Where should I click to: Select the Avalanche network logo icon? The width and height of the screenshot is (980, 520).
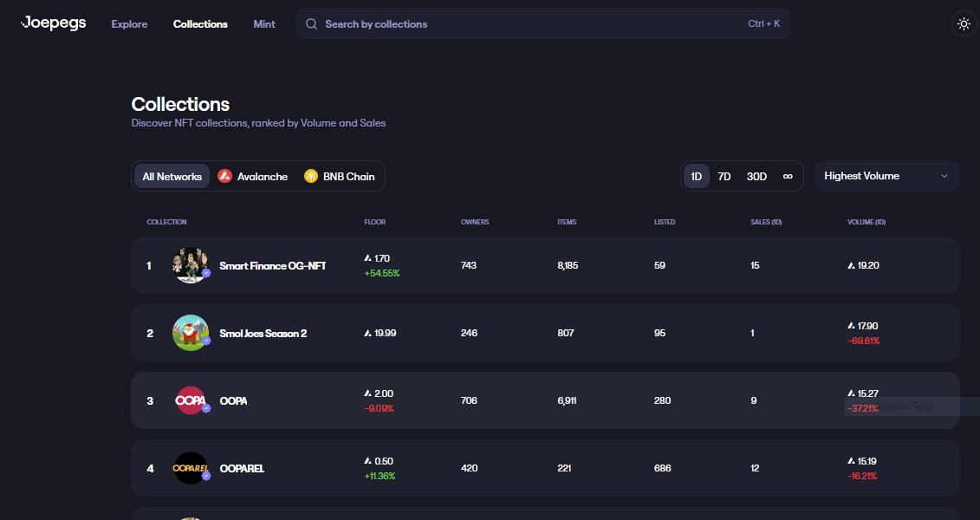(x=224, y=176)
